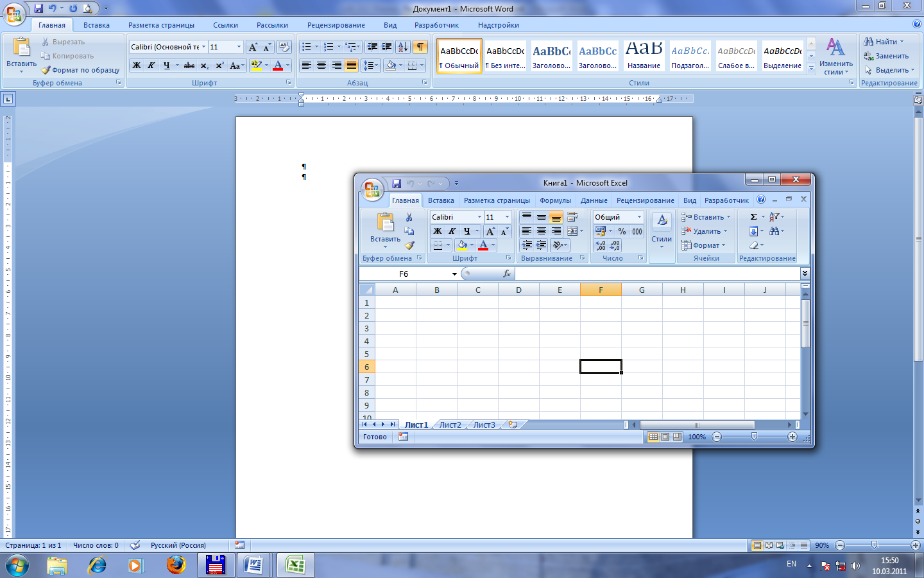The image size is (924, 578).
Task: Open Excel's Формулы tab
Action: pos(556,200)
